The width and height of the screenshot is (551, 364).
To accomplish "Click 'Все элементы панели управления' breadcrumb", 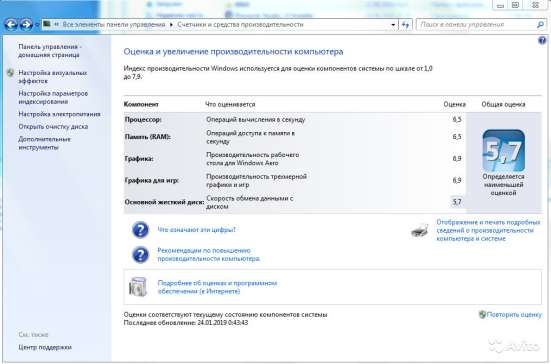I will pos(114,25).
